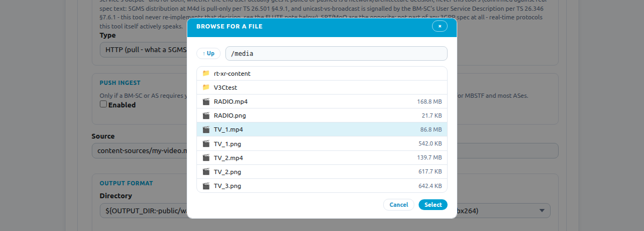Click the 642.4 KB size value
The height and width of the screenshot is (231, 644).
coord(430,185)
